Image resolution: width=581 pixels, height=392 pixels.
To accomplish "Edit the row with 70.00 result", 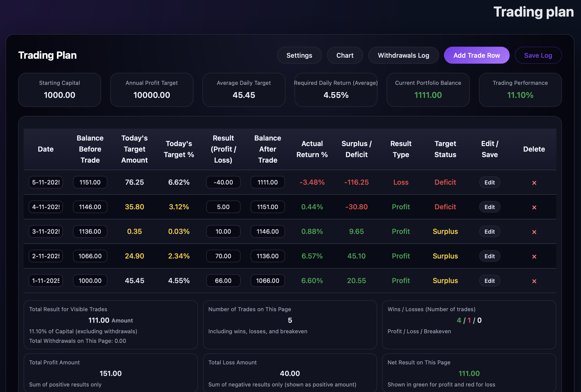I will [x=489, y=256].
